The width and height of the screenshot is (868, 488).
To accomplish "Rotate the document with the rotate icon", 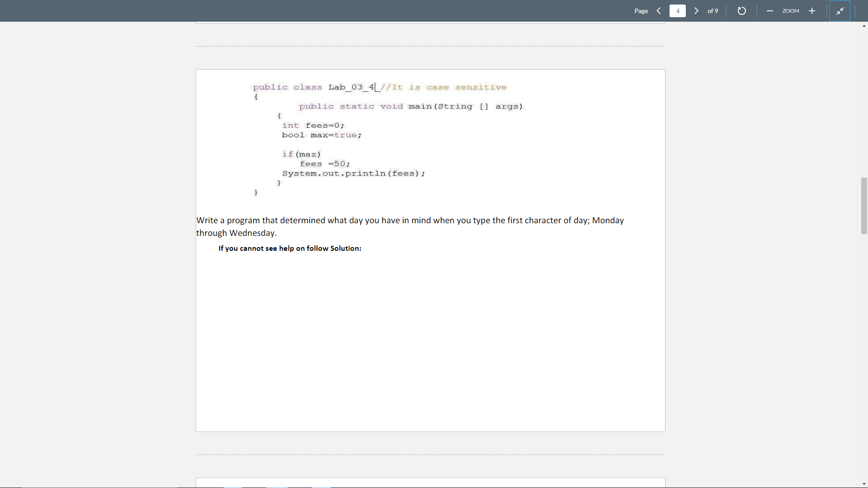I will pyautogui.click(x=741, y=11).
